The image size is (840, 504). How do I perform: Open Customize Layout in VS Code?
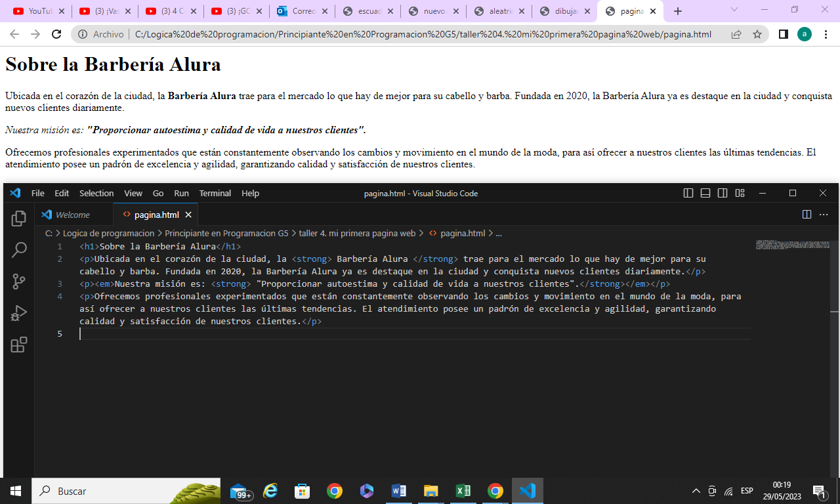740,193
